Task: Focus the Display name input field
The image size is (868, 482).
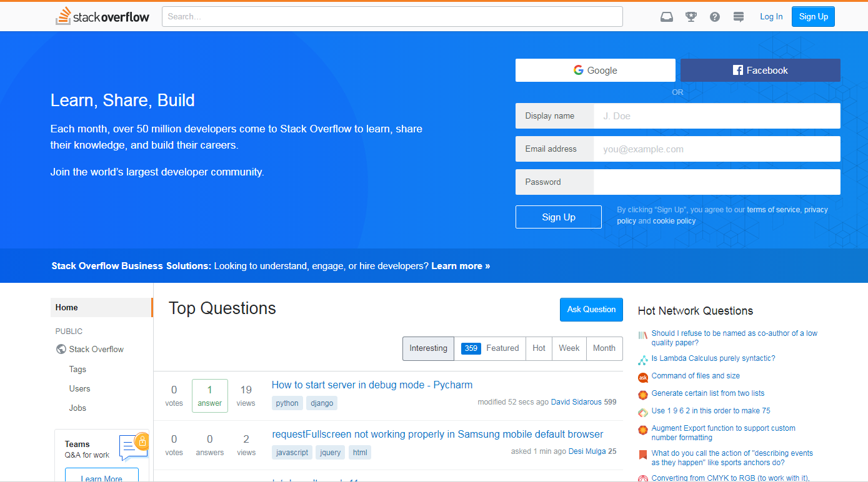Action: coord(716,116)
